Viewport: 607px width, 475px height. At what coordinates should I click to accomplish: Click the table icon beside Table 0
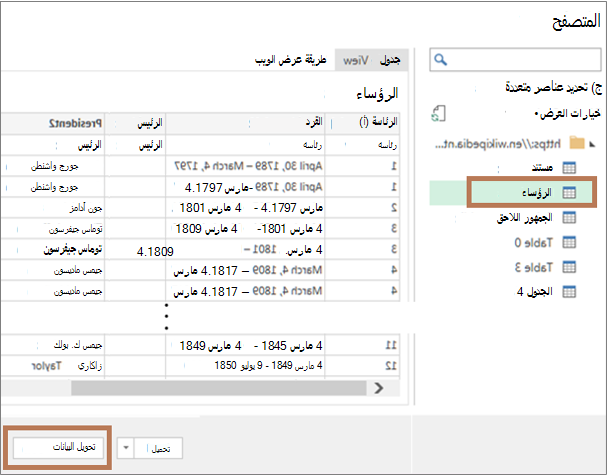569,242
